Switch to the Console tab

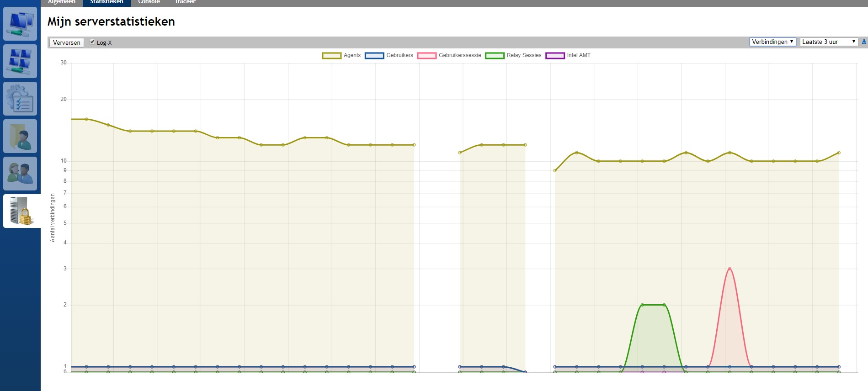click(149, 2)
